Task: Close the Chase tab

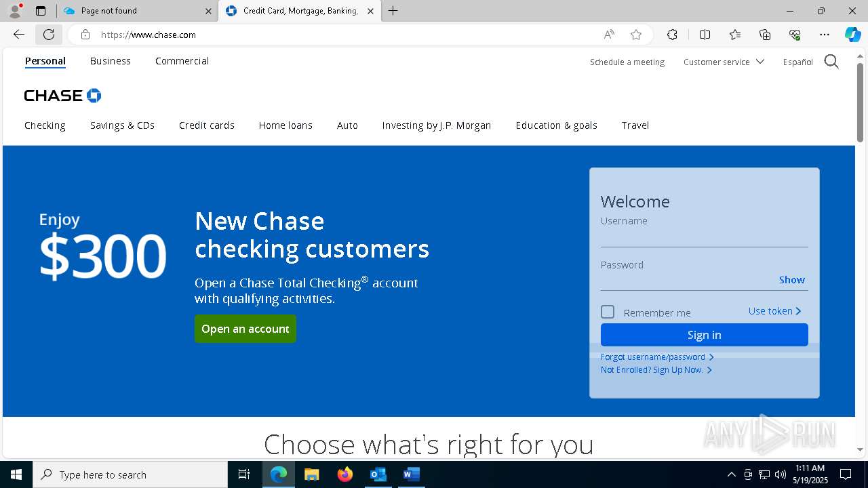Action: click(x=370, y=11)
